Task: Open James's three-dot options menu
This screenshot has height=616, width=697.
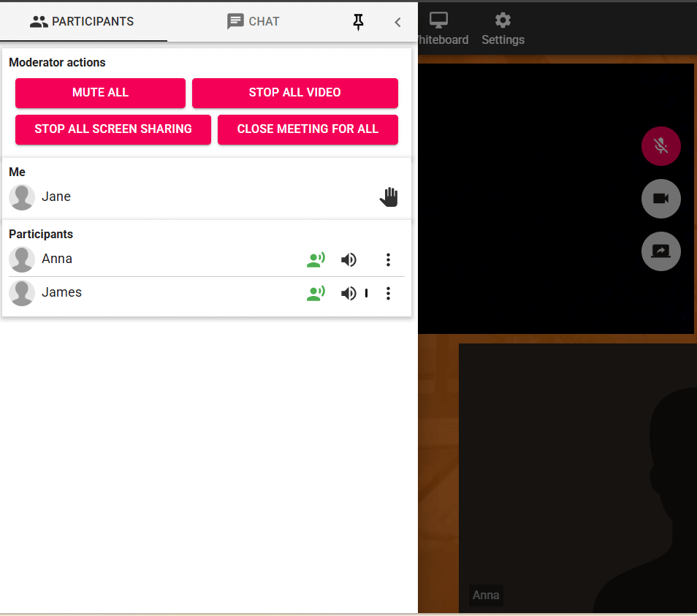Action: (388, 293)
